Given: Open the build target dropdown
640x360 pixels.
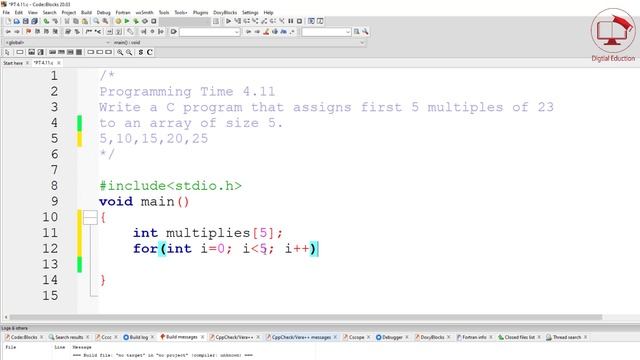Looking at the screenshot, I should coord(184,21).
